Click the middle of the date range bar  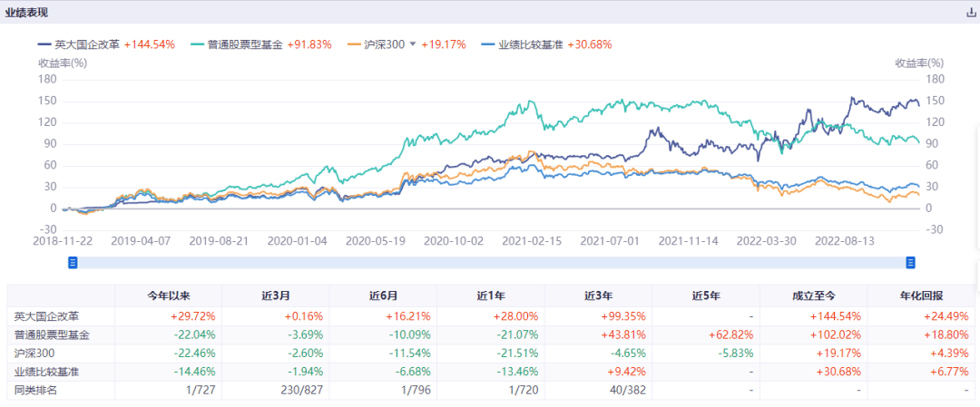(492, 262)
